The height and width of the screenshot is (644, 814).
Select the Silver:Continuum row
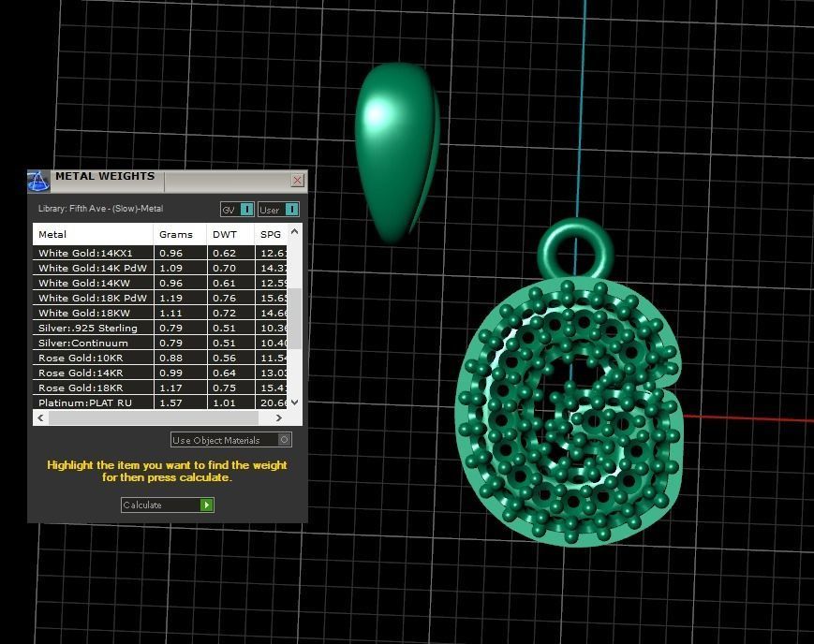click(x=160, y=343)
